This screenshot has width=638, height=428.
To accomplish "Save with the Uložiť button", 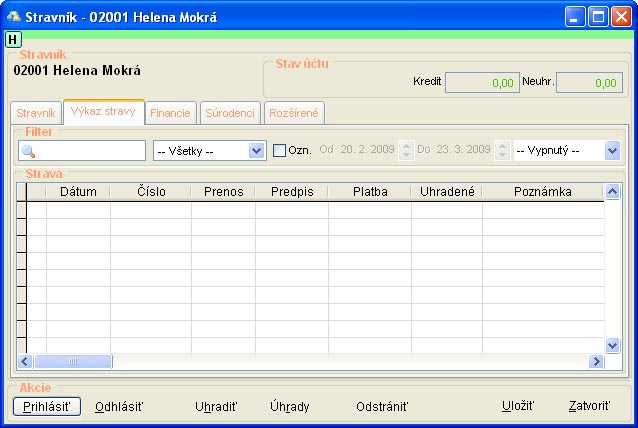I will coord(518,406).
